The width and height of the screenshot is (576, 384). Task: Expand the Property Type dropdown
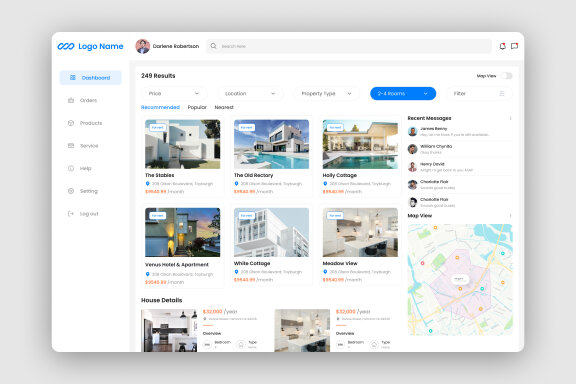point(327,94)
